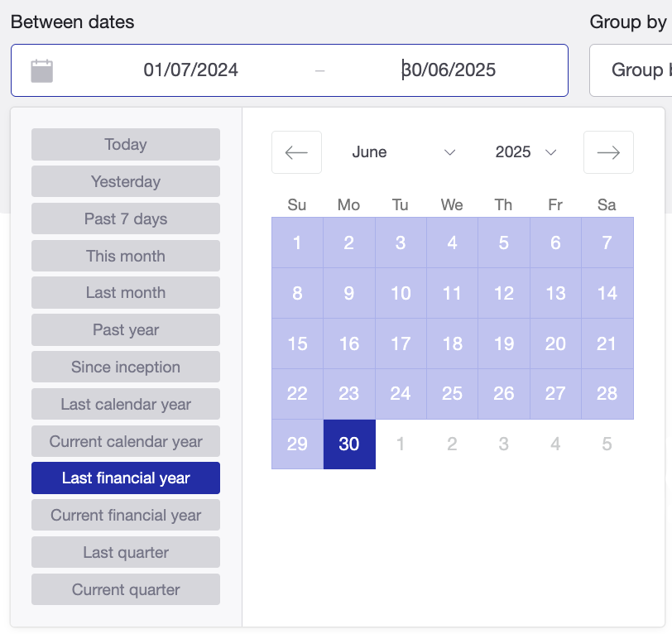Image resolution: width=672 pixels, height=634 pixels.
Task: Select Last calendar year preset
Action: click(x=126, y=404)
